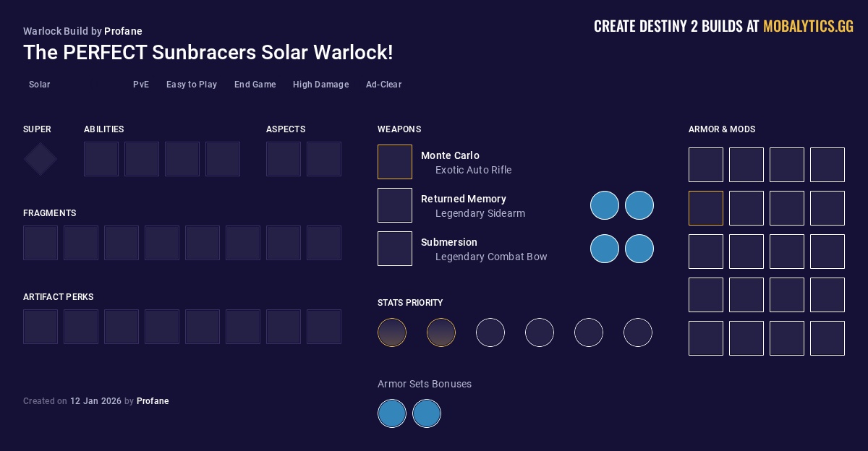Viewport: 868px width, 451px height.
Task: Select the Solar element tag
Action: (x=39, y=85)
